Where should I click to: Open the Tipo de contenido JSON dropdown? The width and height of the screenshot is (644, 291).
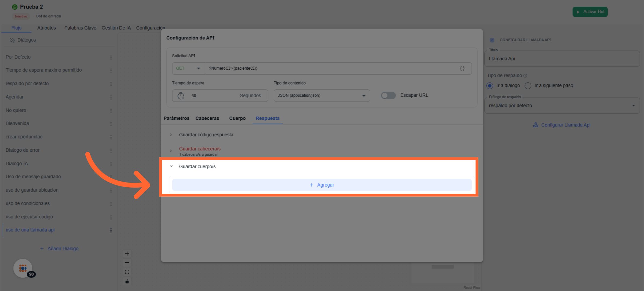[321, 96]
